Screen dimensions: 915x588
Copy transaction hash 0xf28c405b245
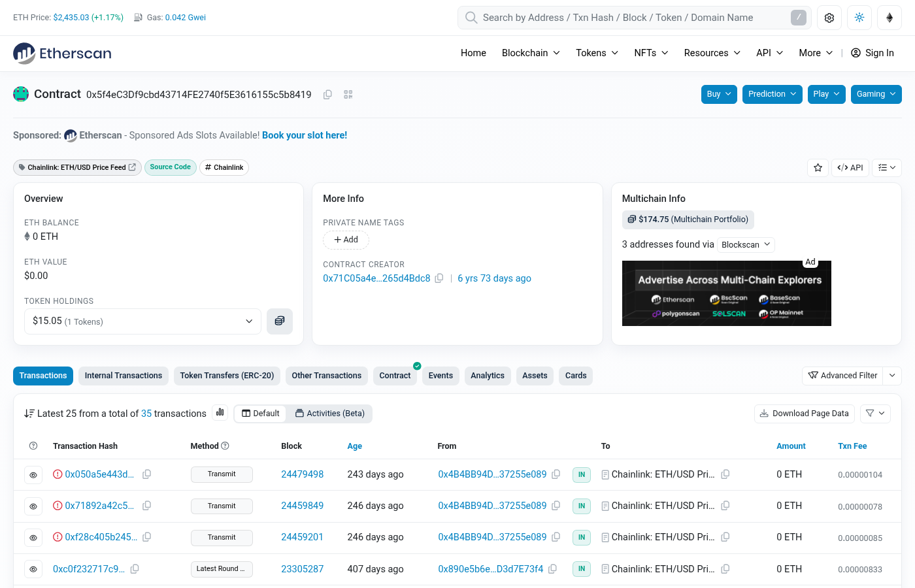point(147,537)
